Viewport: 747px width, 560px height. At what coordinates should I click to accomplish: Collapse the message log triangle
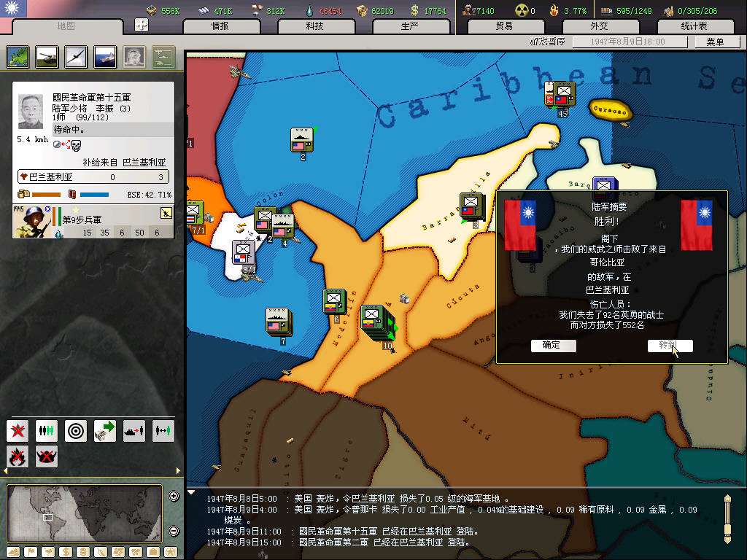192,492
